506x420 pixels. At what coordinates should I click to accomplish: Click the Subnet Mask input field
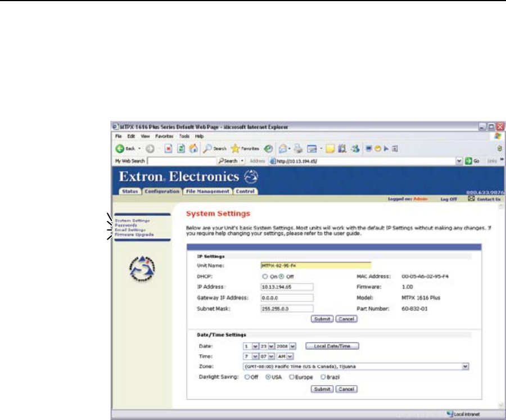[x=286, y=308]
